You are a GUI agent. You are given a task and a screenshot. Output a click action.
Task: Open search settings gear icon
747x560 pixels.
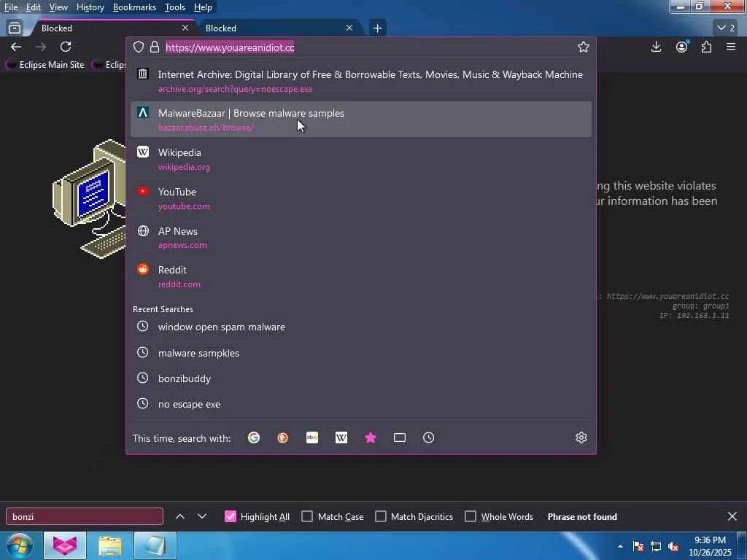tap(581, 437)
